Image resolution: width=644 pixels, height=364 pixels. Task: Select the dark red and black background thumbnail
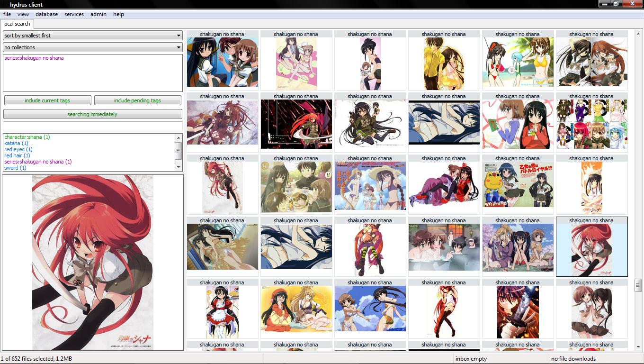[296, 122]
